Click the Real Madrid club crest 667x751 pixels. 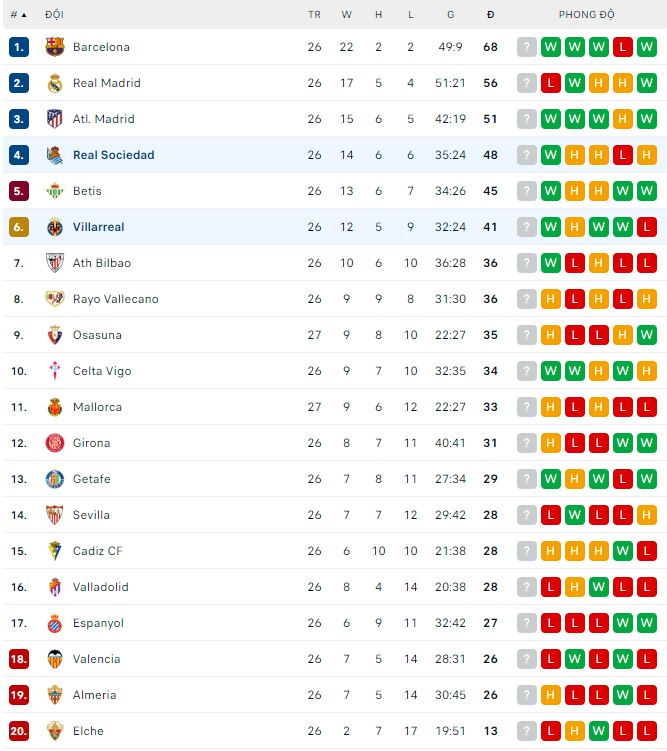55,83
